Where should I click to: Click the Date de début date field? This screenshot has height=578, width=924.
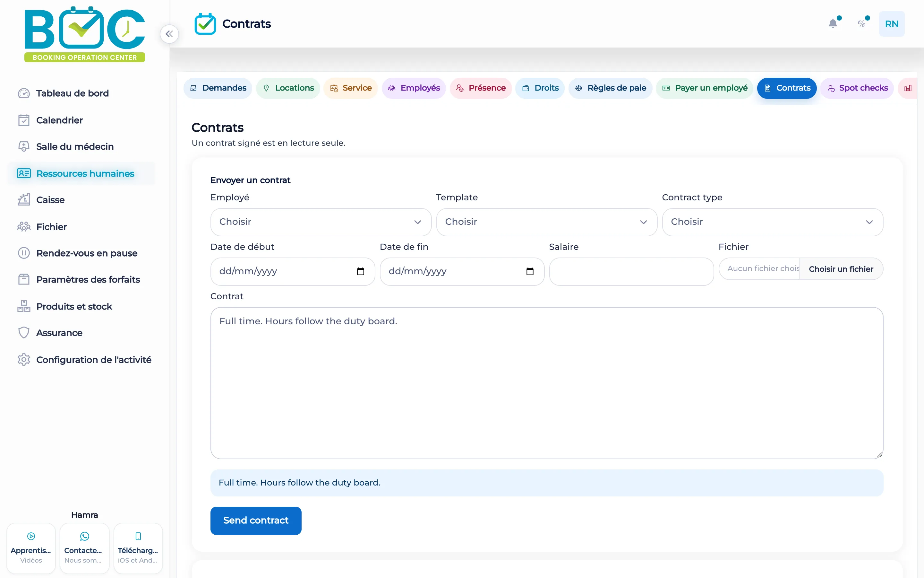tap(293, 271)
